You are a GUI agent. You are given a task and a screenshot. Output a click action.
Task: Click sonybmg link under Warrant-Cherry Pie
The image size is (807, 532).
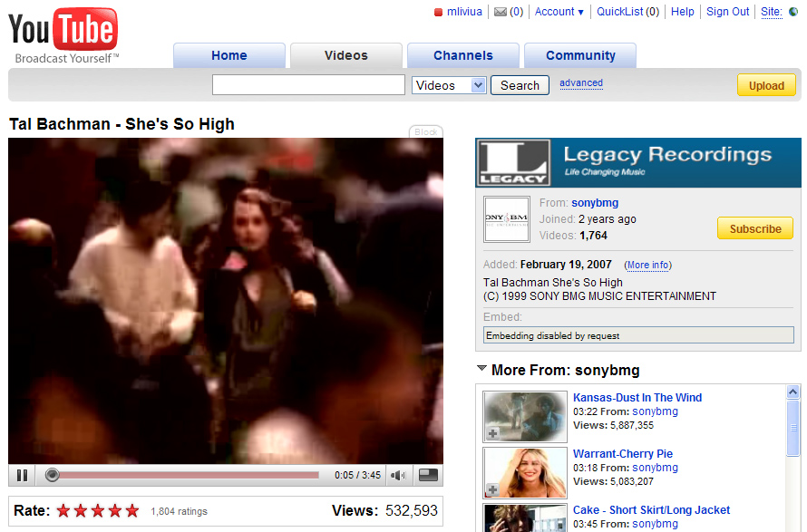[655, 468]
